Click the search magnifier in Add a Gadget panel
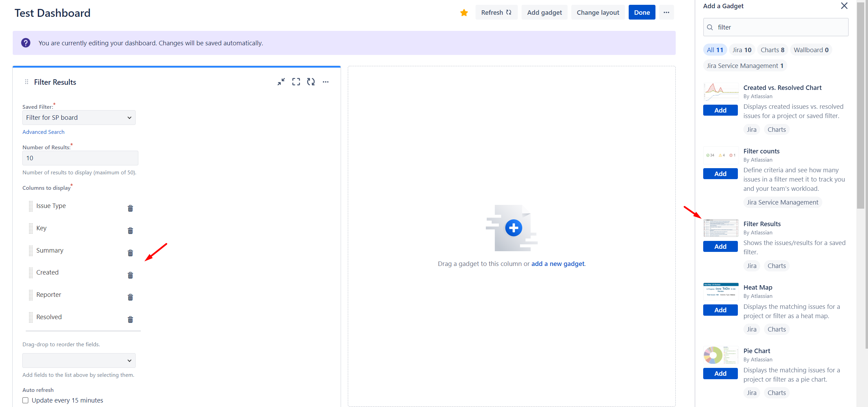Image resolution: width=868 pixels, height=407 pixels. (710, 27)
